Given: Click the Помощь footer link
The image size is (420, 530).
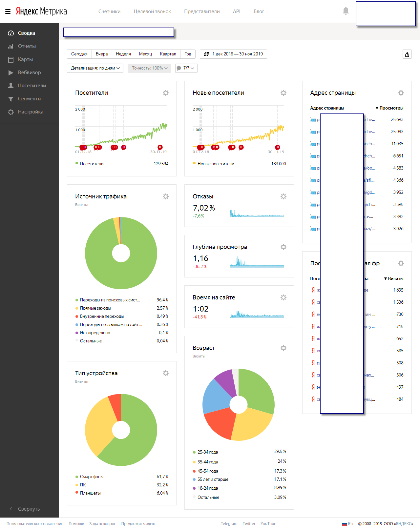Looking at the screenshot, I should (76, 524).
